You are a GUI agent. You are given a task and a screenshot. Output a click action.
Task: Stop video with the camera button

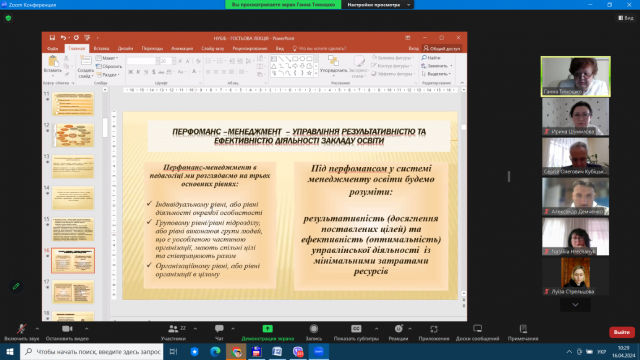[67, 329]
